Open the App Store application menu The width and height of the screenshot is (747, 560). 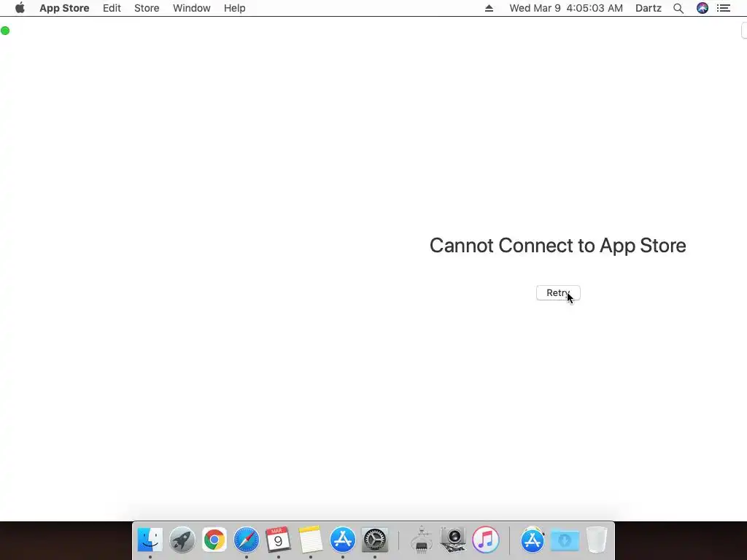[64, 8]
